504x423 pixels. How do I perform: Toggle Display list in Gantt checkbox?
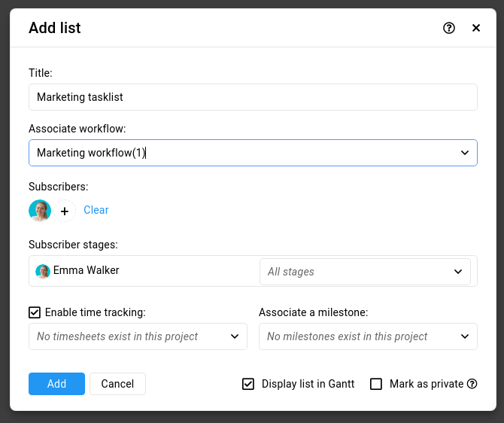coord(248,384)
